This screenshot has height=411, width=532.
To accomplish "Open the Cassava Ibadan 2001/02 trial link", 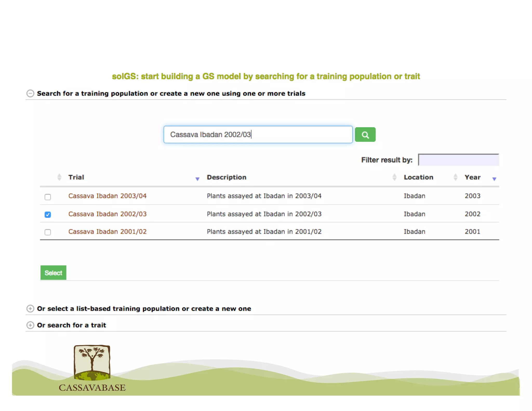I will 107,231.
